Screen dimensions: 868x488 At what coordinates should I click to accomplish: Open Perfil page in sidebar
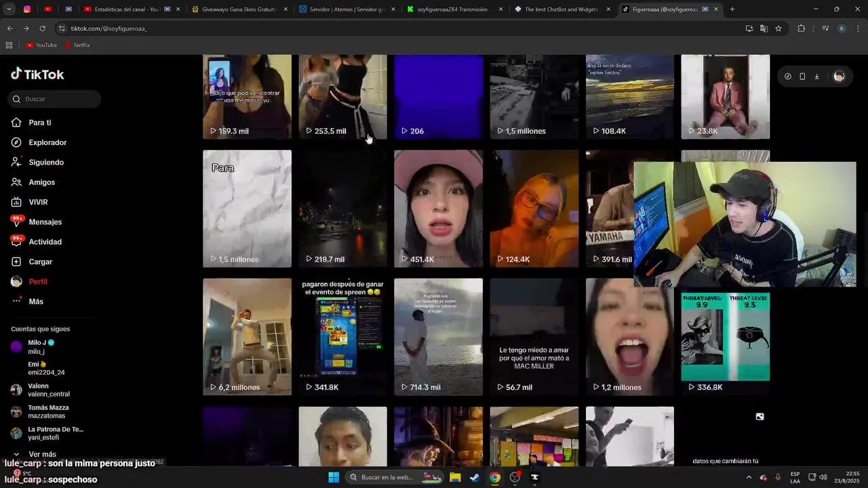(x=29, y=281)
